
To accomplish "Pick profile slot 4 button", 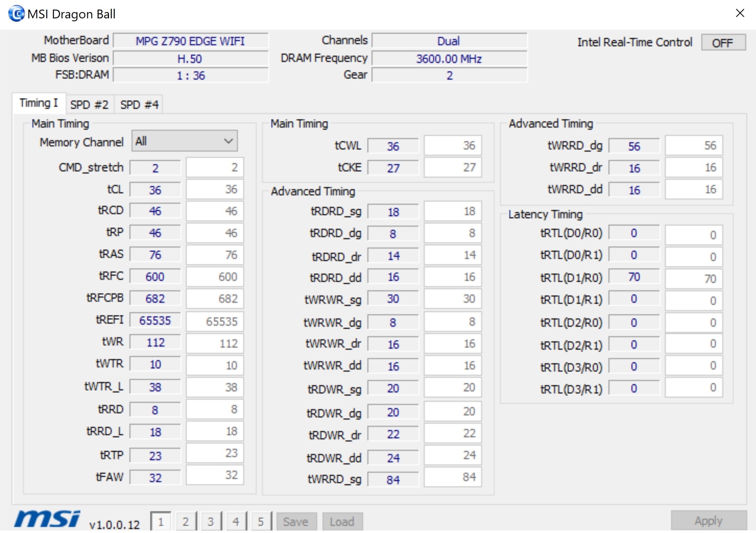I will pyautogui.click(x=236, y=521).
